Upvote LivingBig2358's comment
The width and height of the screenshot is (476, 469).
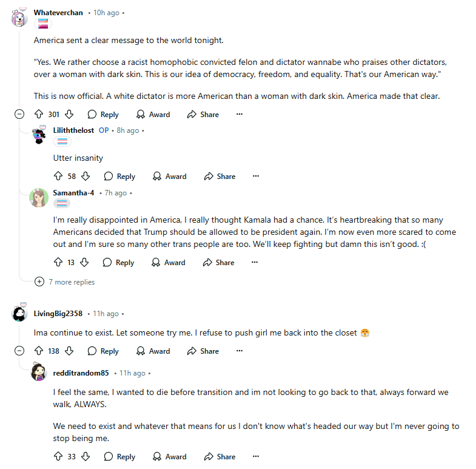[39, 351]
